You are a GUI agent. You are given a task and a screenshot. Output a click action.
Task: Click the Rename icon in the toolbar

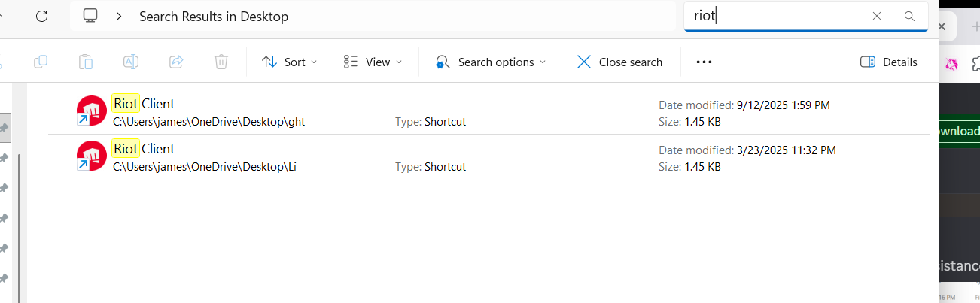coord(131,62)
